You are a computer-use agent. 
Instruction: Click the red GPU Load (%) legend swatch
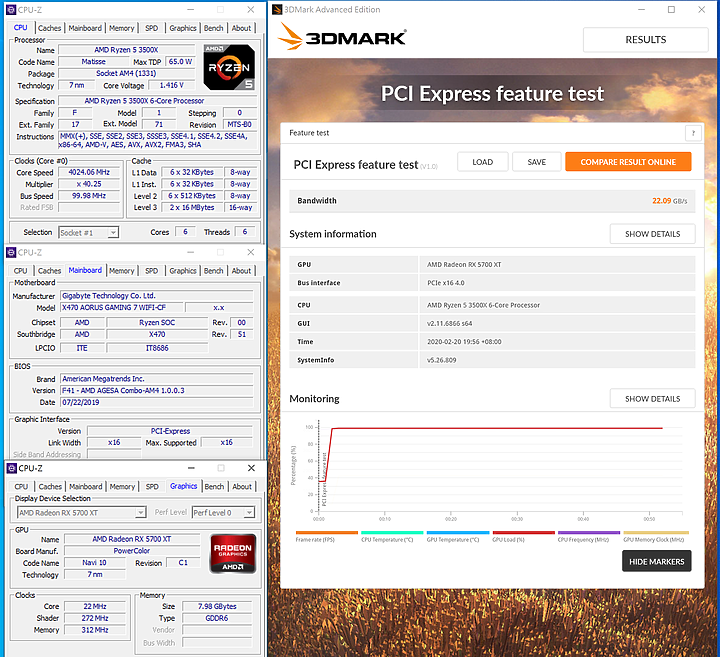click(x=523, y=533)
